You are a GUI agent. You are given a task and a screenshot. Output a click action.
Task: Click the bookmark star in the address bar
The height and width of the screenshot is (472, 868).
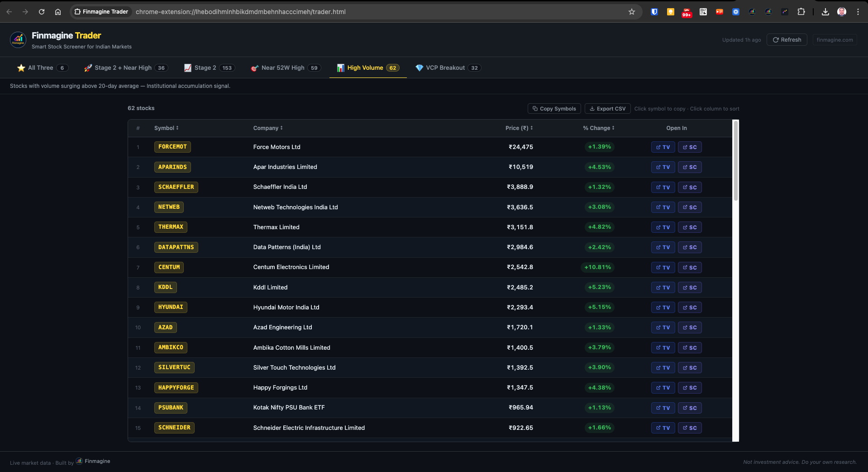point(631,12)
